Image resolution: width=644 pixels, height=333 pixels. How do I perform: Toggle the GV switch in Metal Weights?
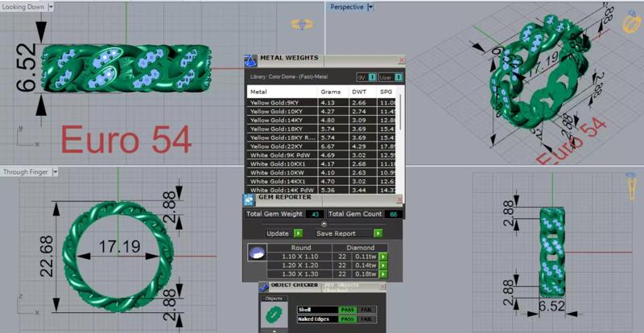click(367, 76)
